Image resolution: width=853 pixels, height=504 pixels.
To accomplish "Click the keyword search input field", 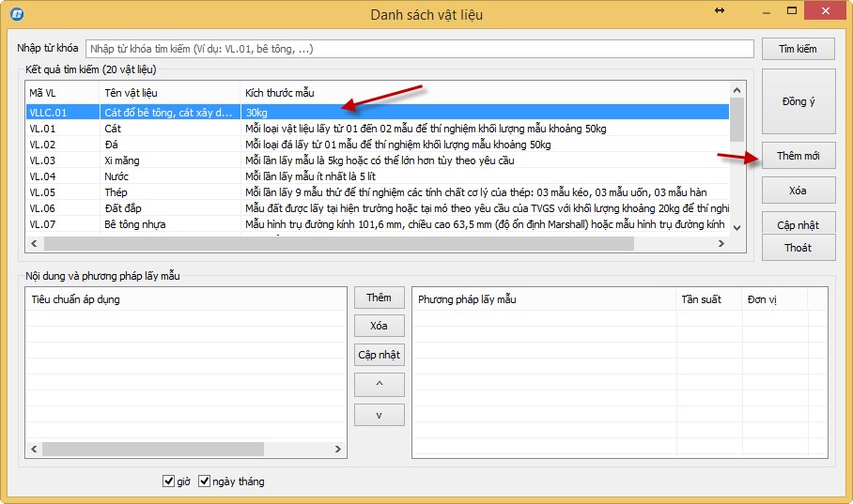I will click(x=419, y=49).
